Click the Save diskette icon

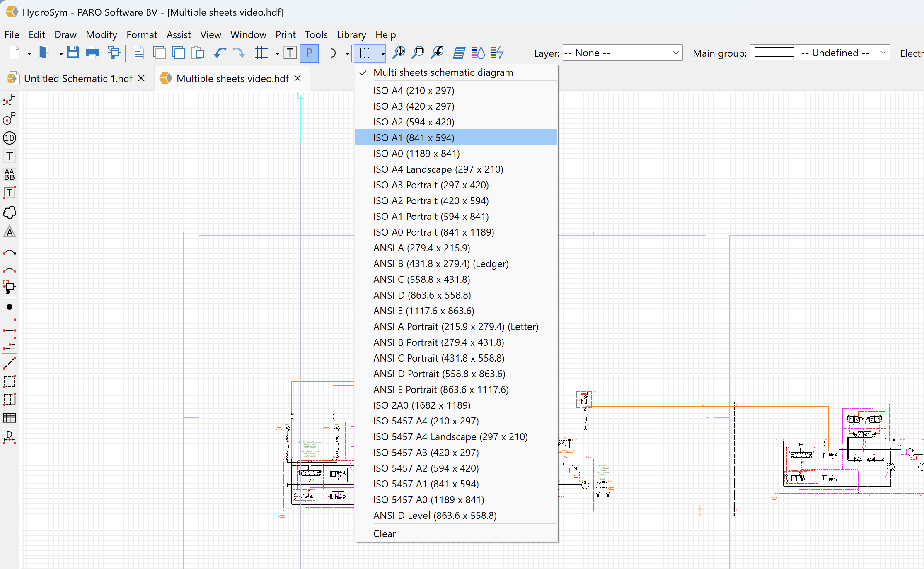(73, 53)
